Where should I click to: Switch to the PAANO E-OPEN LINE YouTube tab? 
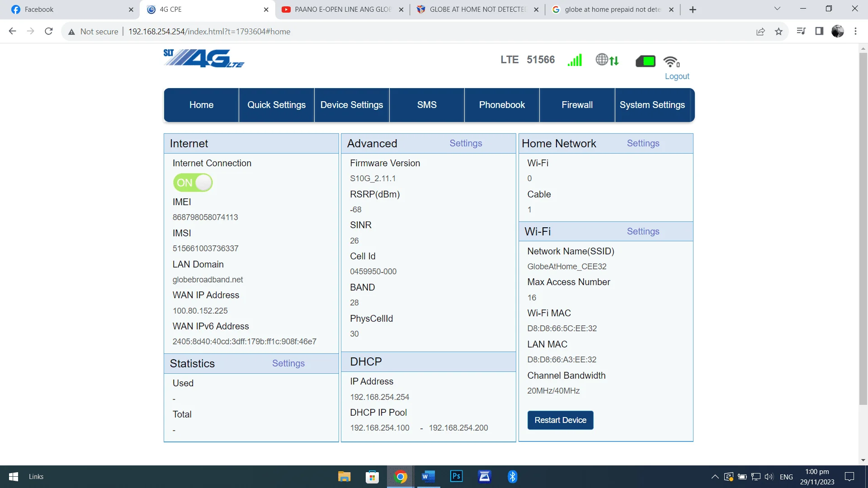342,9
